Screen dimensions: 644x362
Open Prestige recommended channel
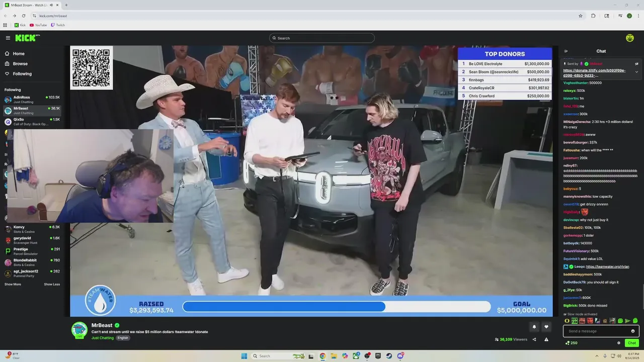(32, 251)
